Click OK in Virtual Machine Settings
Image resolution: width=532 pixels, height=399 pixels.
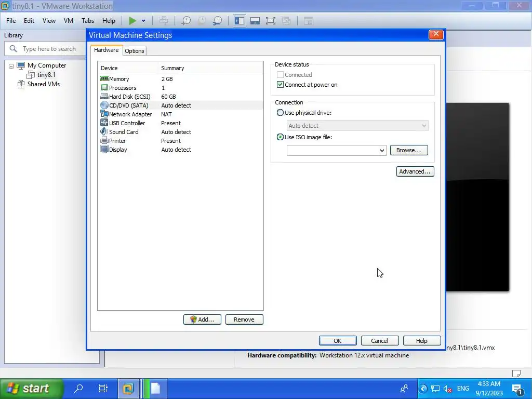(x=338, y=341)
